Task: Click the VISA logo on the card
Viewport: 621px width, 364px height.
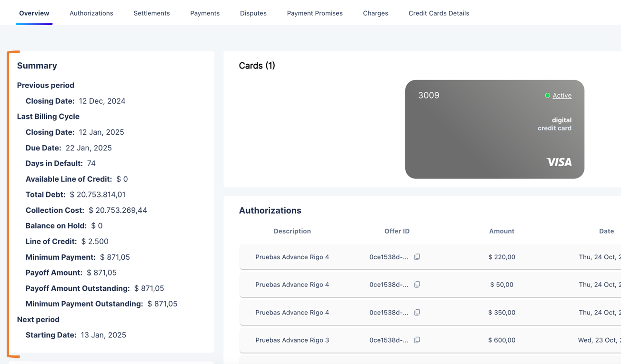Action: 559,162
